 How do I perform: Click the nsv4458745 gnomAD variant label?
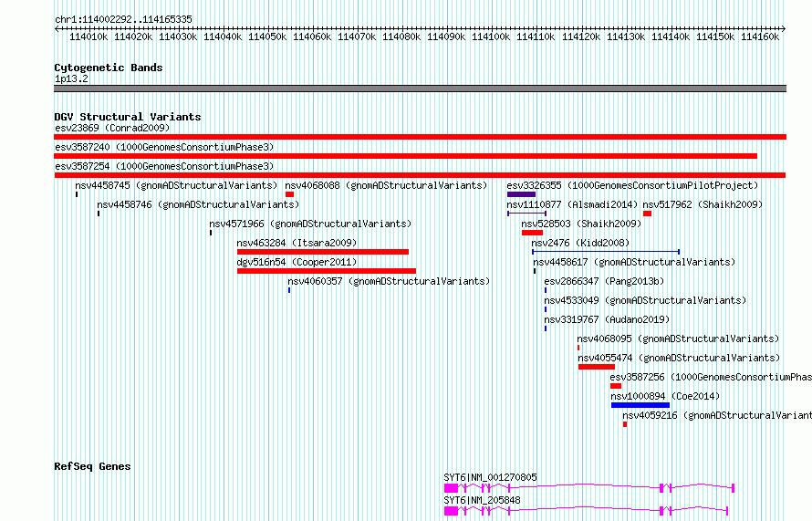point(176,185)
